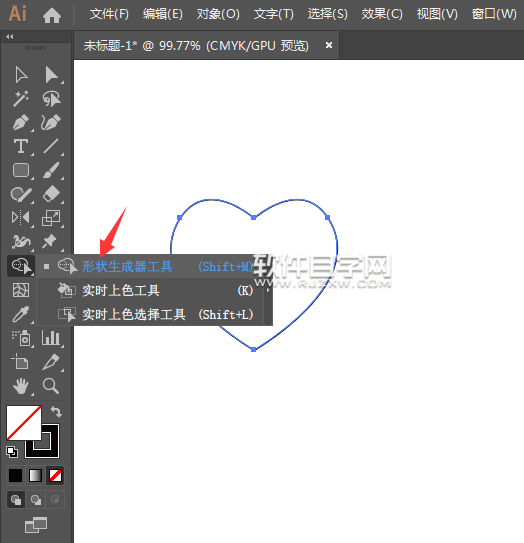Select the Hand tool

tap(21, 386)
